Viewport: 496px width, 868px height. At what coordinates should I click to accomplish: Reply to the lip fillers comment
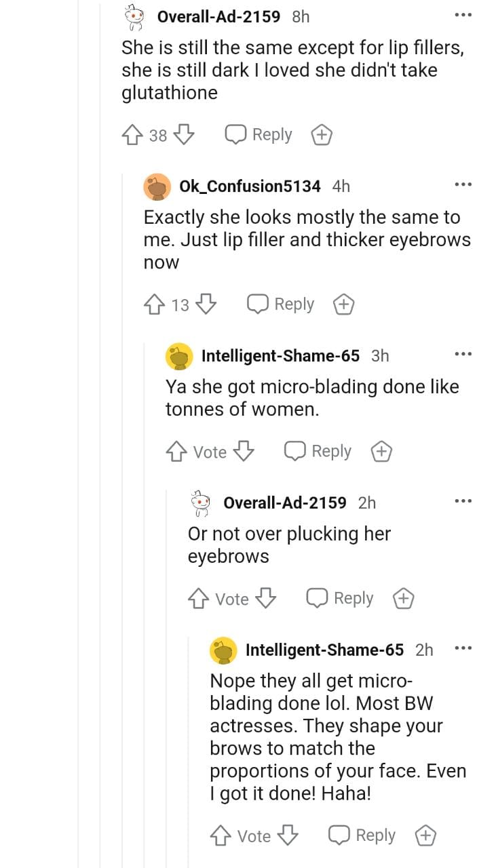tap(259, 135)
